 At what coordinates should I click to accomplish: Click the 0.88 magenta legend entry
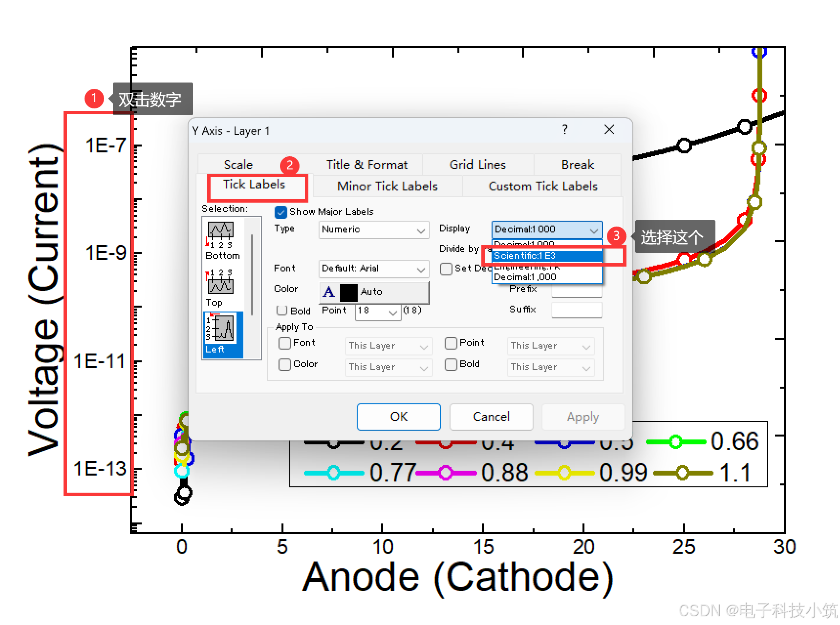click(x=472, y=473)
